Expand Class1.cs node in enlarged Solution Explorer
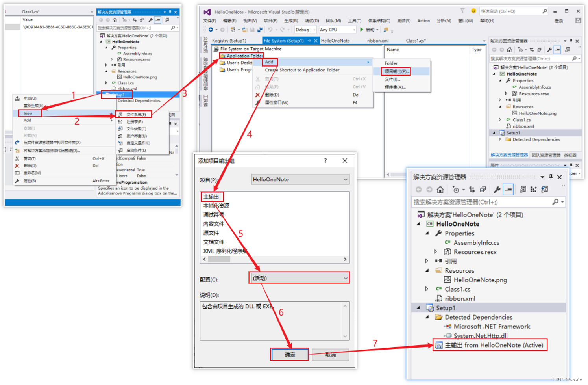This screenshot has height=385, width=588. coord(427,289)
